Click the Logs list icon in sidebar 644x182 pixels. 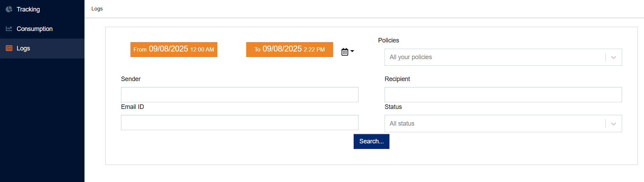[x=9, y=48]
